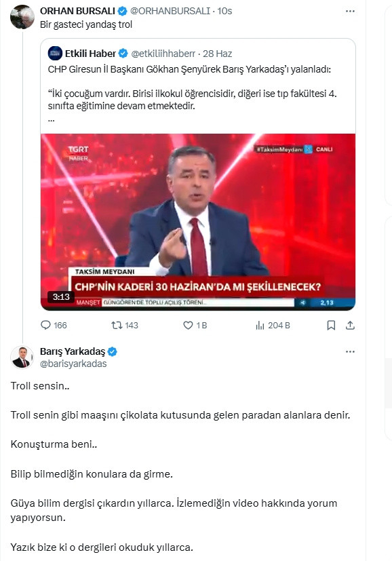Screen dimensions: 392x561
Task: View analytics icon showing 204 B
Action: [260, 325]
